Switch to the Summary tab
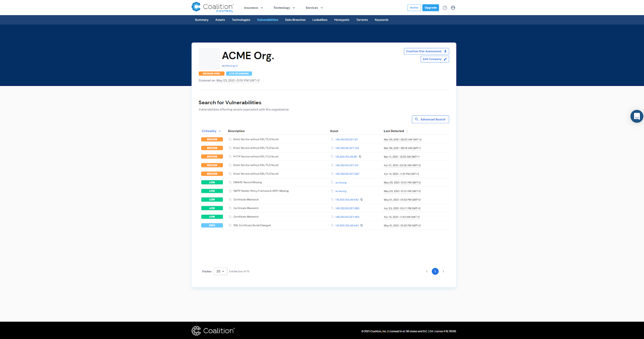Screen dimensions: 644x339 [x=202, y=20]
